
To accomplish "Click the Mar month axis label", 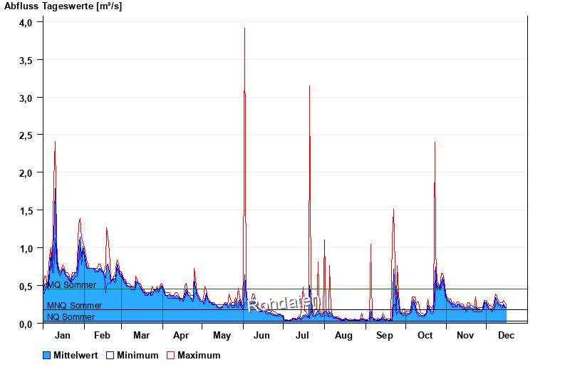I will pyautogui.click(x=141, y=335).
